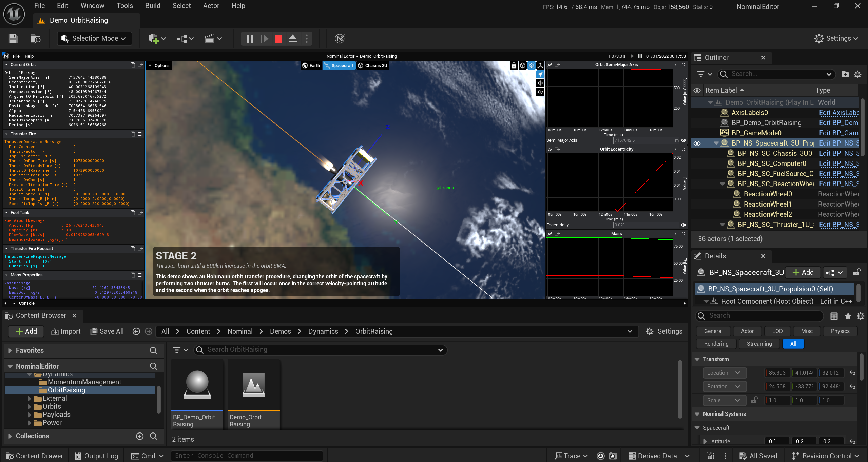Open the play options three-dot menu
The image size is (868, 462).
tap(307, 39)
